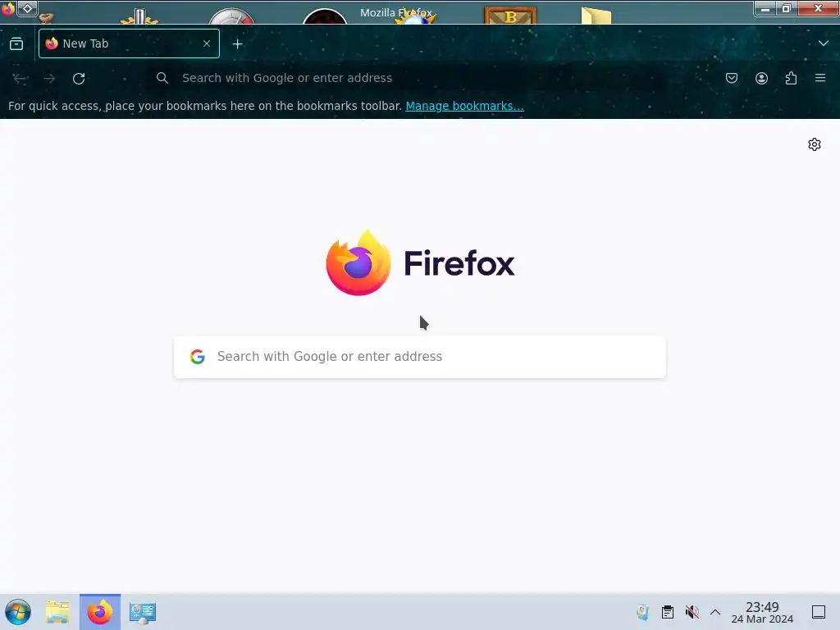This screenshot has width=840, height=630.
Task: Open system settings app in the taskbar
Action: 143,612
